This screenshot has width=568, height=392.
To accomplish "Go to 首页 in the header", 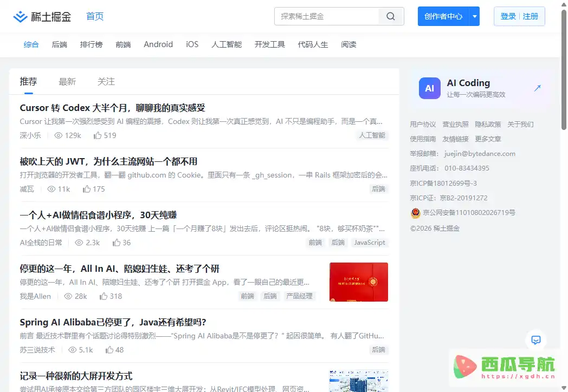I will click(95, 16).
